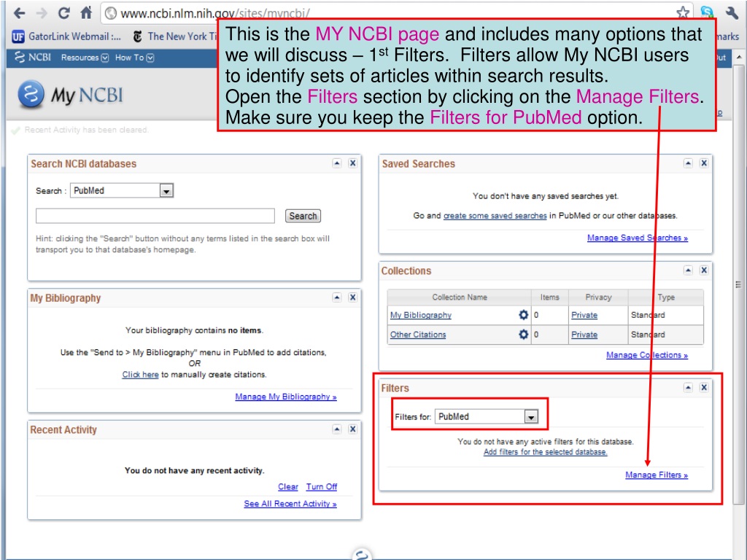Click the NCBI logo in header

click(x=33, y=57)
